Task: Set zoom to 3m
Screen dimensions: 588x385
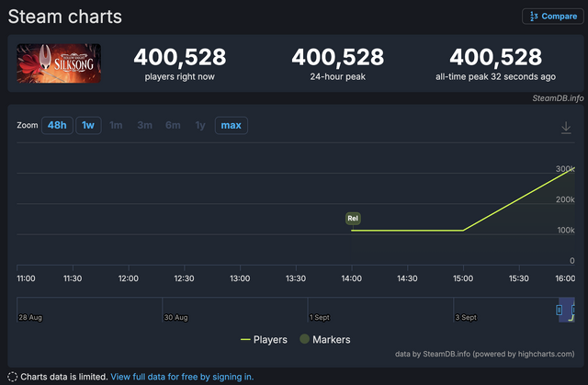Action: 145,125
